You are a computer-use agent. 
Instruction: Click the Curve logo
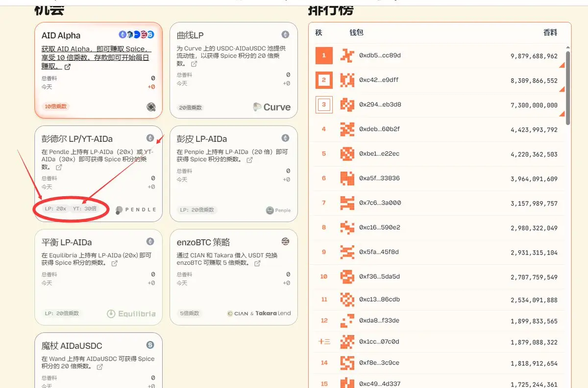[x=271, y=107]
